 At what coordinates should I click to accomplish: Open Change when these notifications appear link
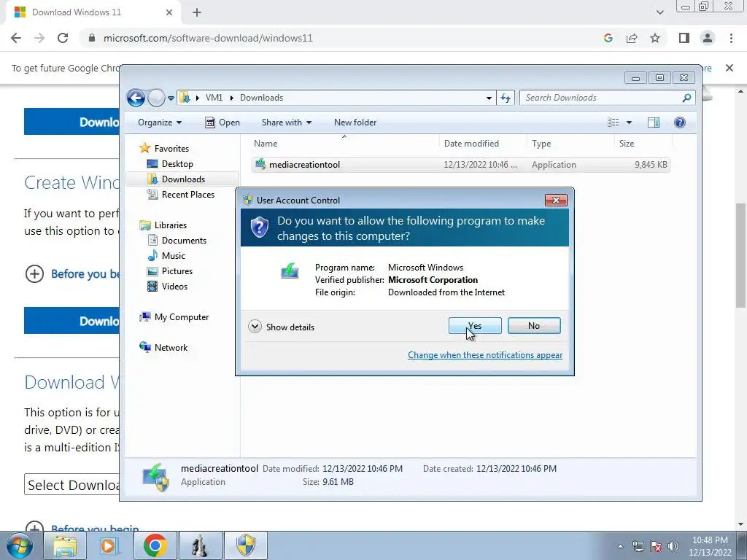[x=485, y=355]
